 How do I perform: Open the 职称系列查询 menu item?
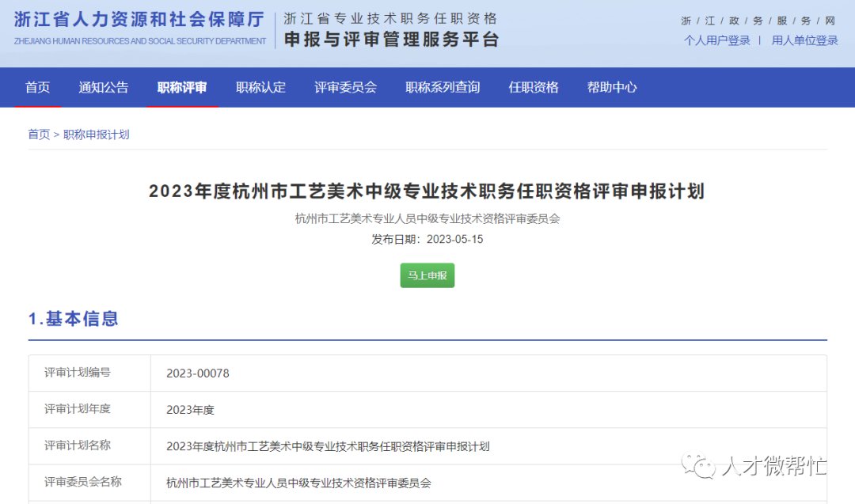pos(442,87)
